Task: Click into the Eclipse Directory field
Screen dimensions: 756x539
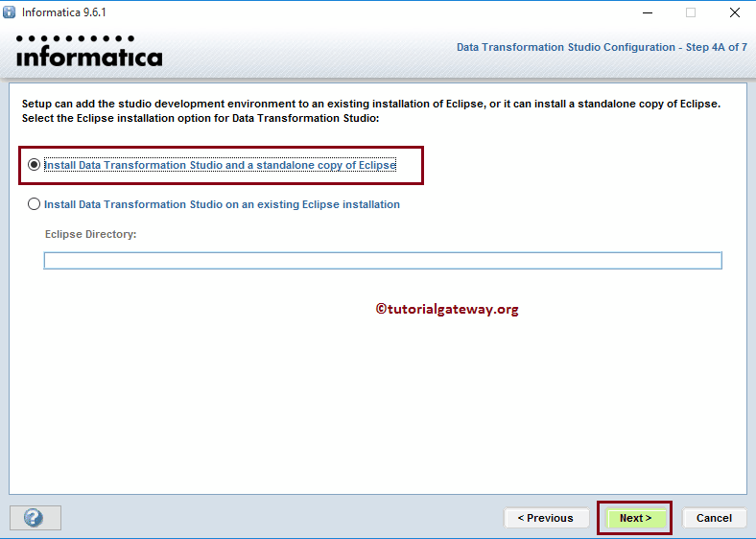Action: tap(383, 260)
